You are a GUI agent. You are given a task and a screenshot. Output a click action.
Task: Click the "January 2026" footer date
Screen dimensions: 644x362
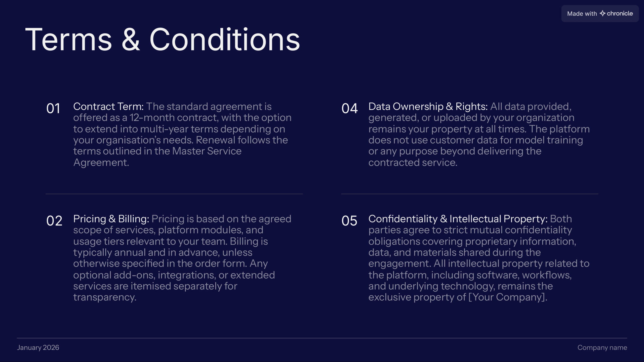coord(38,347)
